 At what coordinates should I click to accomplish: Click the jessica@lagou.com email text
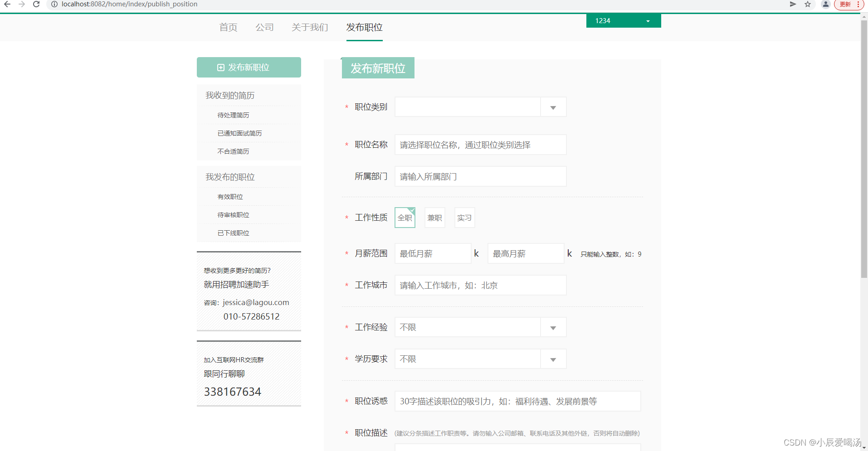click(256, 302)
